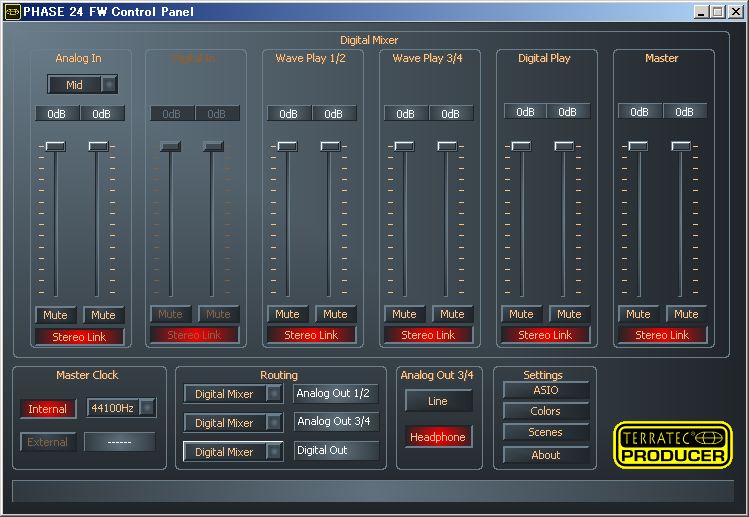Screen dimensions: 749x517
Task: Click the title bar application icon
Action: 12,11
